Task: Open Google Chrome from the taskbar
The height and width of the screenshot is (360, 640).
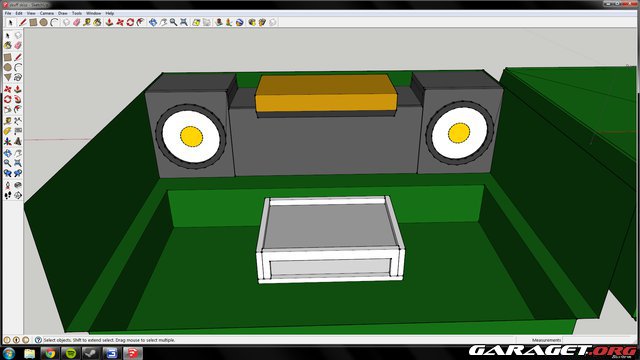Action: click(x=50, y=353)
